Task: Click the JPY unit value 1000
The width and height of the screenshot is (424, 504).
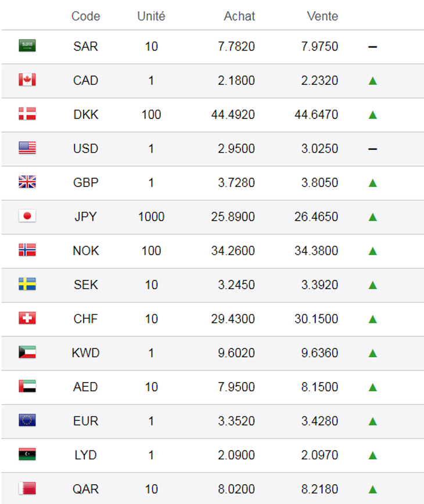Action: coord(151,217)
